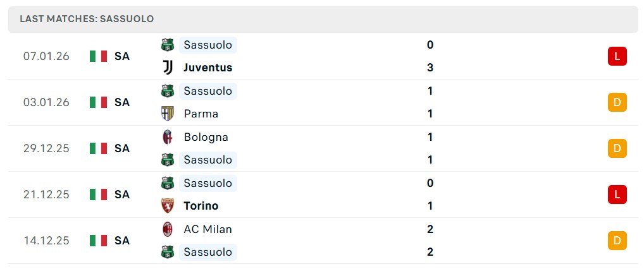Click the Italy flag beside 14.12.25
The width and height of the screenshot is (644, 269).
click(x=98, y=241)
